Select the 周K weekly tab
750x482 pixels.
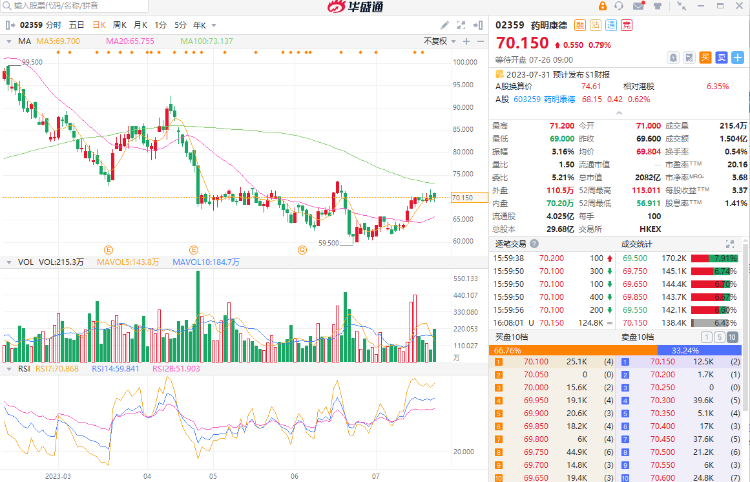[x=120, y=25]
